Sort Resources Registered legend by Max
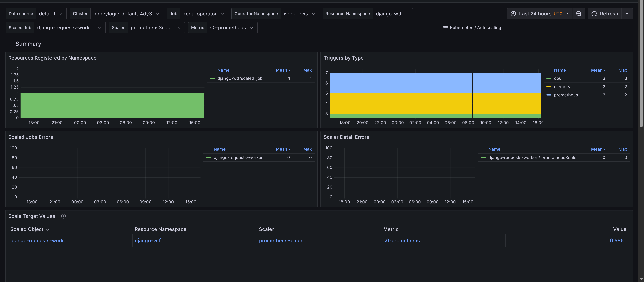 coord(307,70)
